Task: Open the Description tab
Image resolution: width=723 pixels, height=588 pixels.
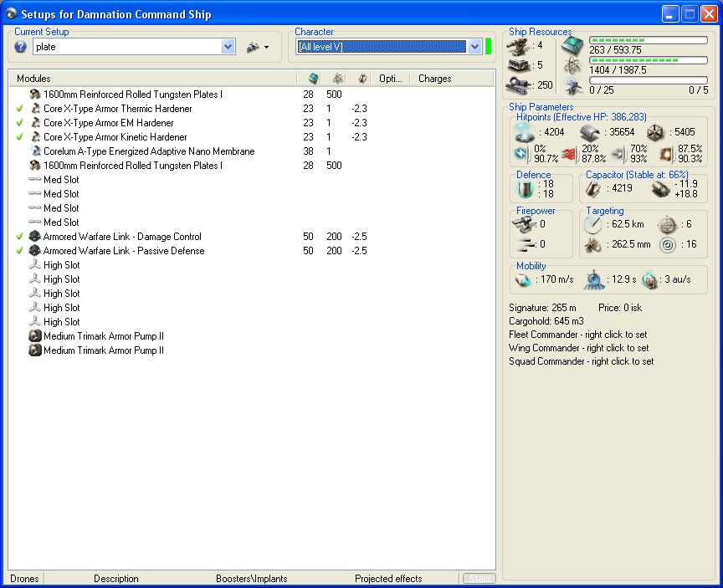Action: (116, 579)
